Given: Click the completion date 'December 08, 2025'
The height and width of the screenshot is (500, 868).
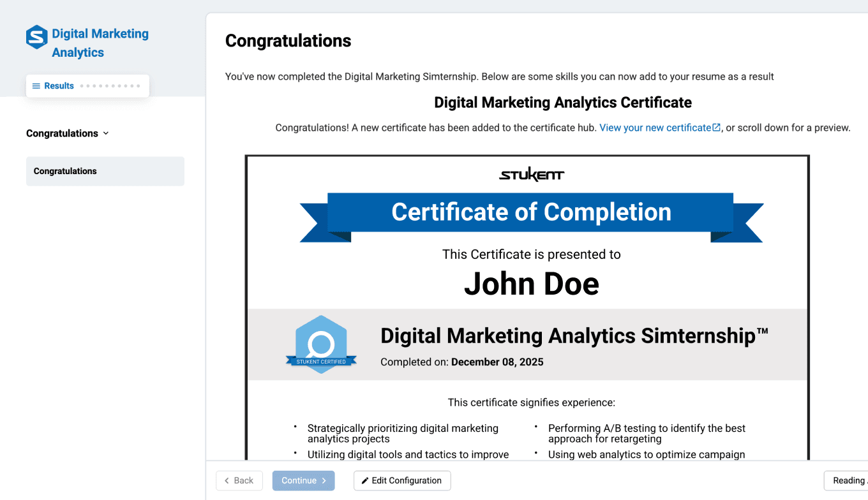Looking at the screenshot, I should point(497,362).
